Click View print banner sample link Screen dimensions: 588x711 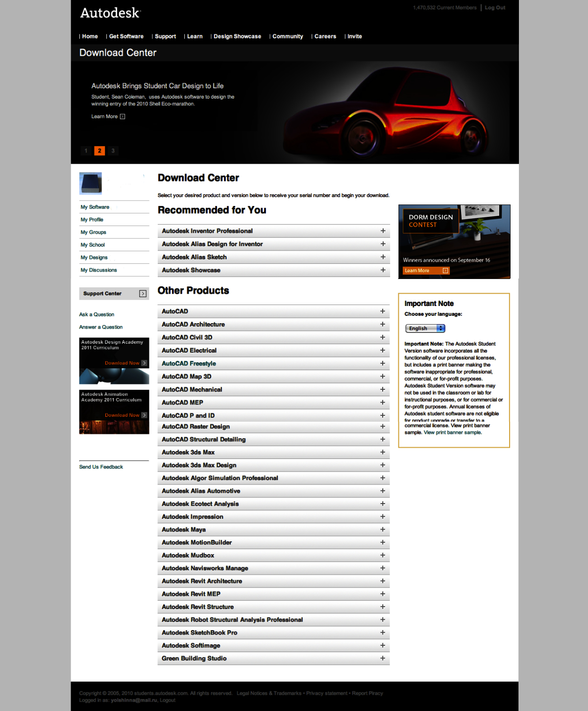453,432
